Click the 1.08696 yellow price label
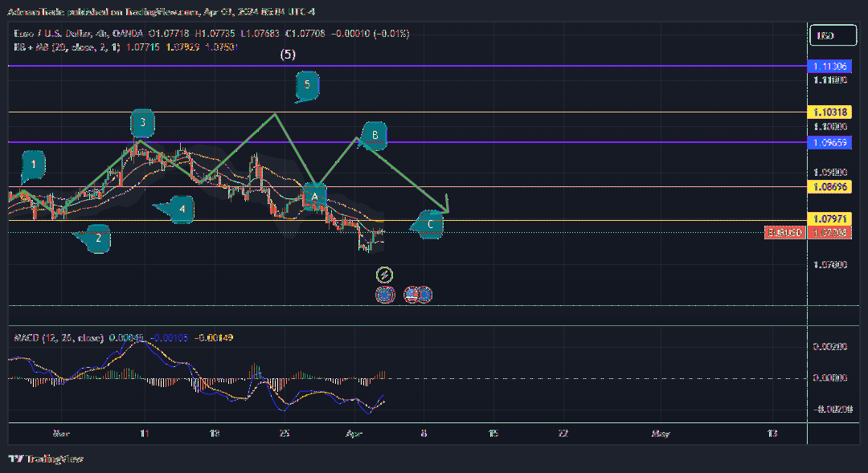 (x=829, y=187)
